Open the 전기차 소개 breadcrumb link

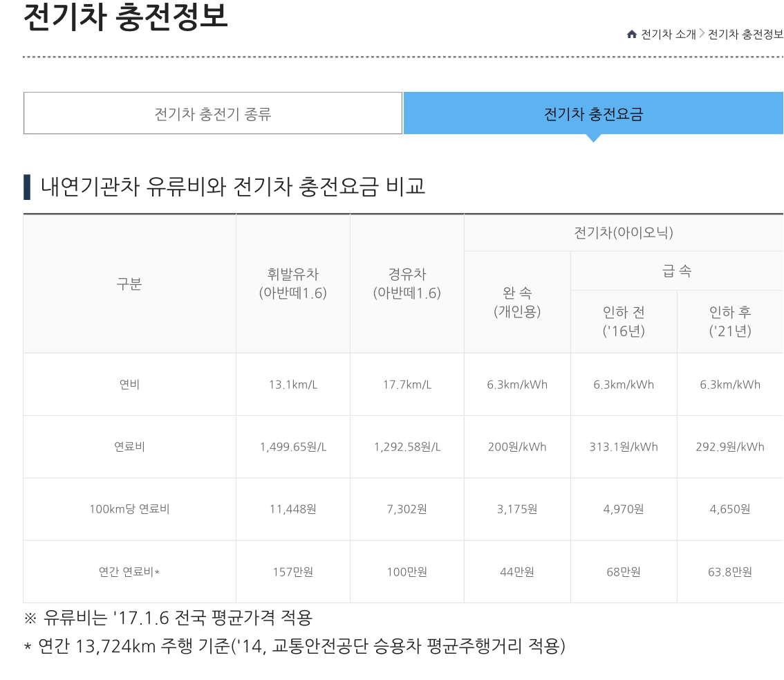pyautogui.click(x=669, y=34)
